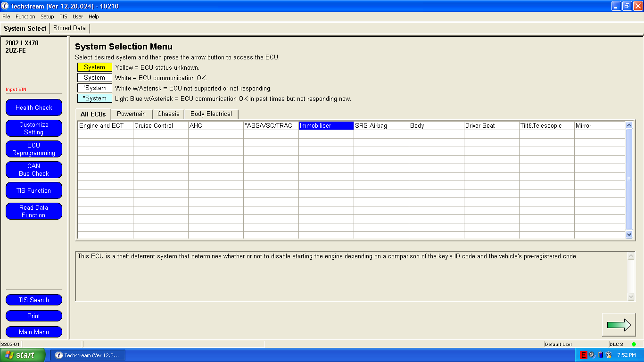Select the *ABS/VSC/TRAC system
The image size is (644, 362).
click(x=271, y=126)
